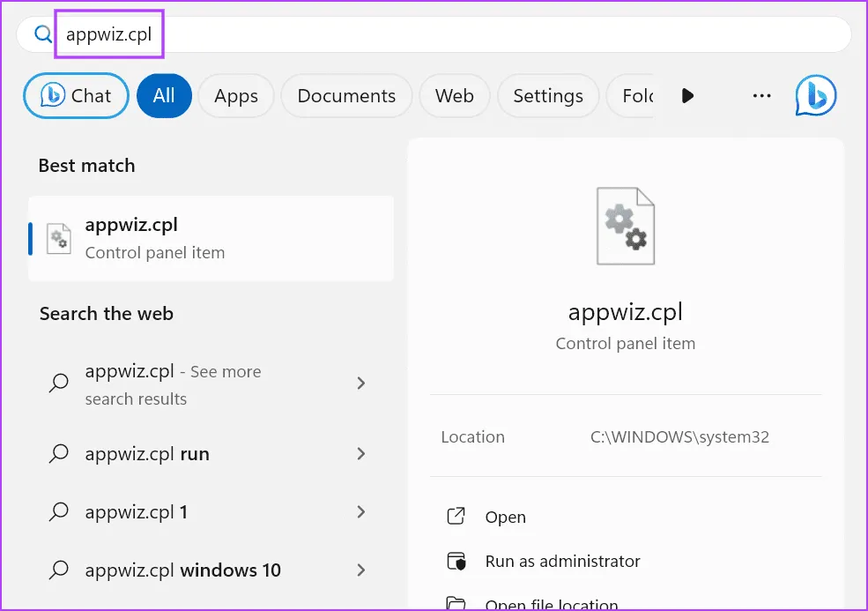Viewport: 868px width, 611px height.
Task: Click into the appwiz.cpl search field
Action: pos(441,34)
